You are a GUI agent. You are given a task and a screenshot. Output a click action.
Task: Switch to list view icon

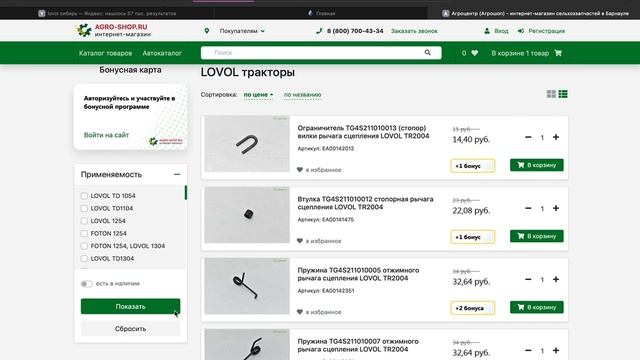pyautogui.click(x=563, y=94)
